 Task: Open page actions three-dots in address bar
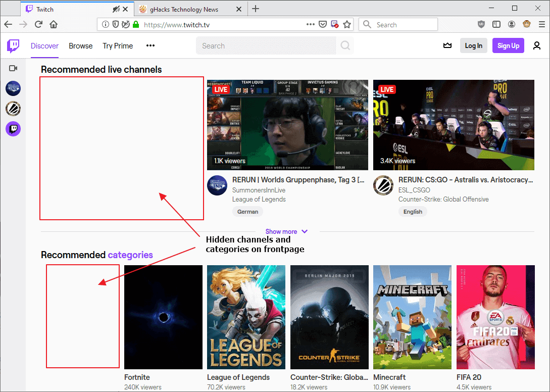coord(311,25)
